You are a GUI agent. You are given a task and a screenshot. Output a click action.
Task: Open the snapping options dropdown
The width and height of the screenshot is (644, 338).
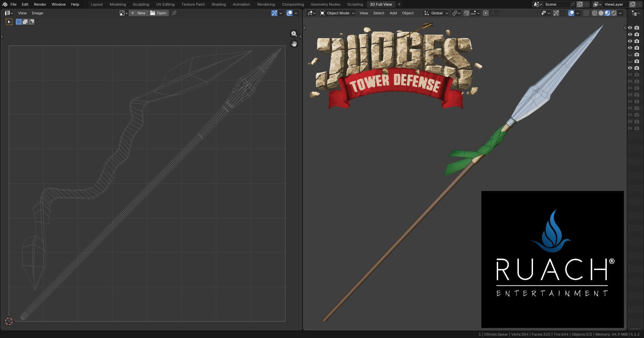[x=474, y=13]
